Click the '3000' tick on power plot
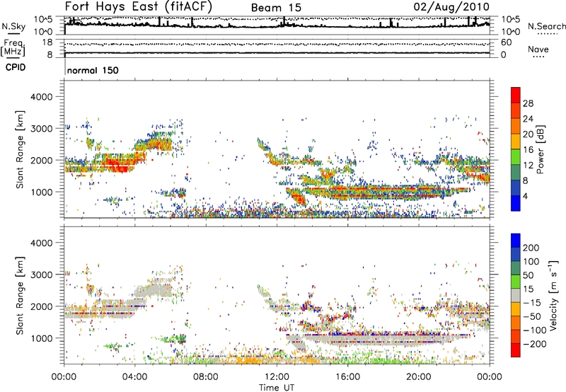The image size is (566, 392). [41, 129]
